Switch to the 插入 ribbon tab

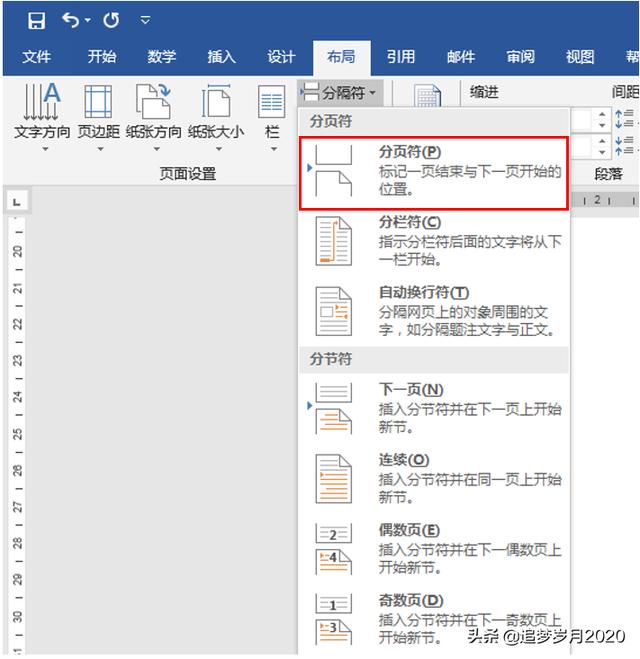[x=221, y=57]
